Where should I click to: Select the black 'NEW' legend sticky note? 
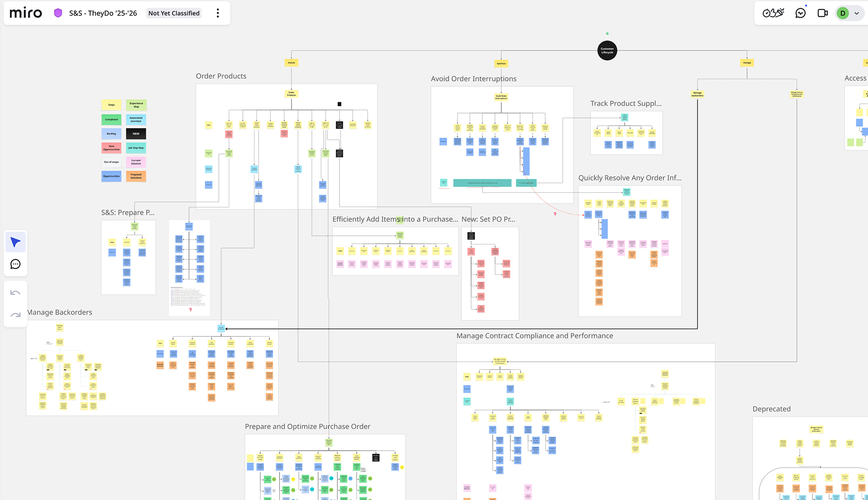136,133
